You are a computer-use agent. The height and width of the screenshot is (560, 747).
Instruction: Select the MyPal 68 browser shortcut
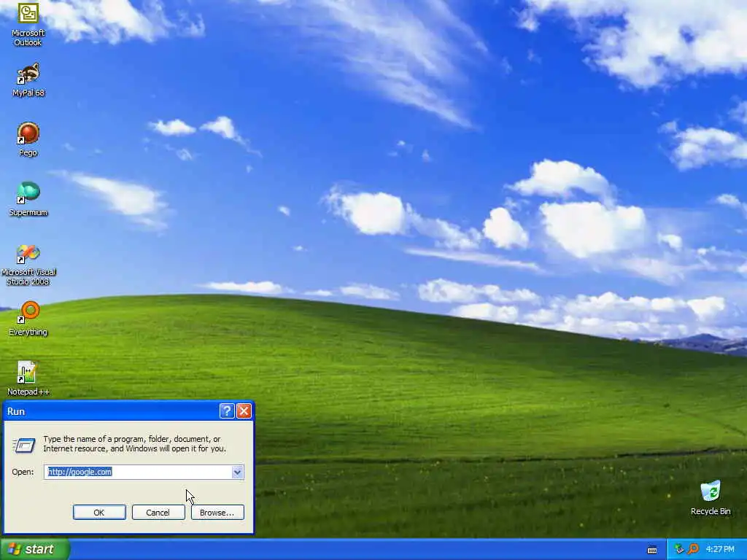(28, 80)
